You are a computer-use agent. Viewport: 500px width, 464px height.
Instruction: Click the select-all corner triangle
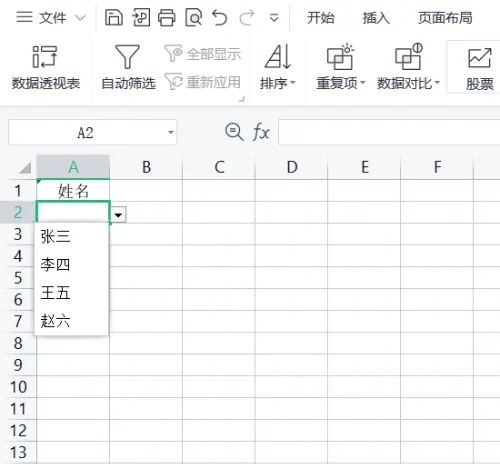click(25, 168)
